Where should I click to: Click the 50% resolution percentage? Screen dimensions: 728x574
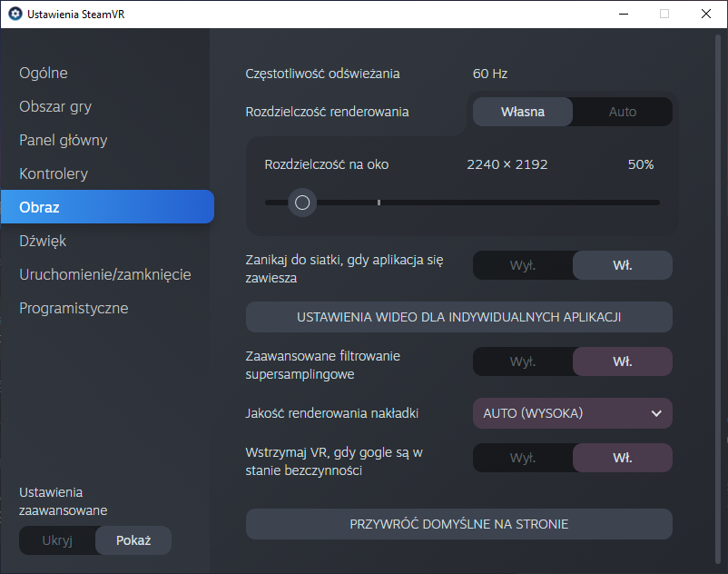click(x=641, y=164)
